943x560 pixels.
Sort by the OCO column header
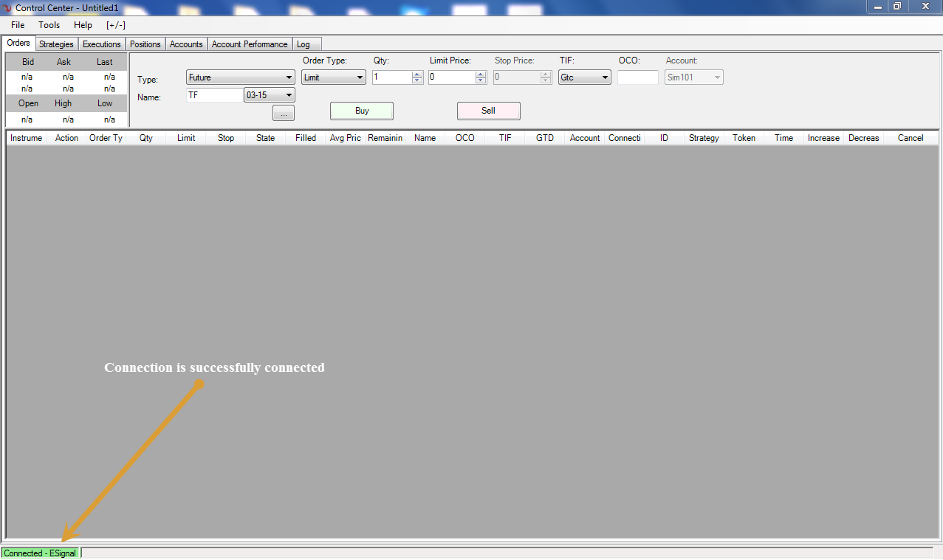pyautogui.click(x=465, y=138)
